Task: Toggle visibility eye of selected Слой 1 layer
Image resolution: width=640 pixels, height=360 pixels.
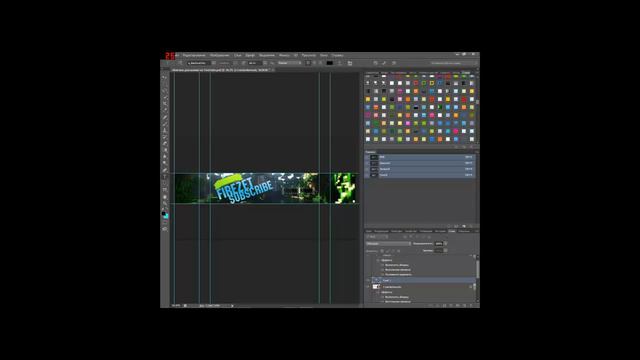Action: pyautogui.click(x=367, y=280)
